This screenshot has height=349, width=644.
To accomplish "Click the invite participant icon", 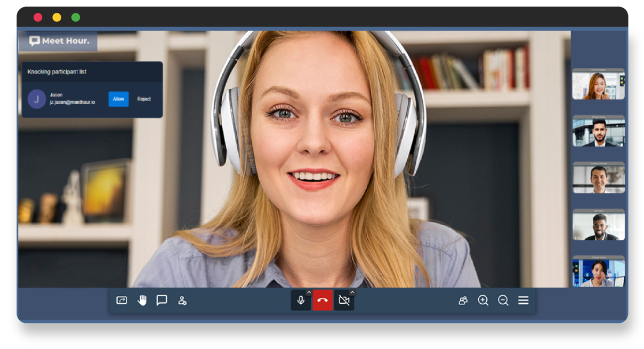I will pyautogui.click(x=182, y=301).
